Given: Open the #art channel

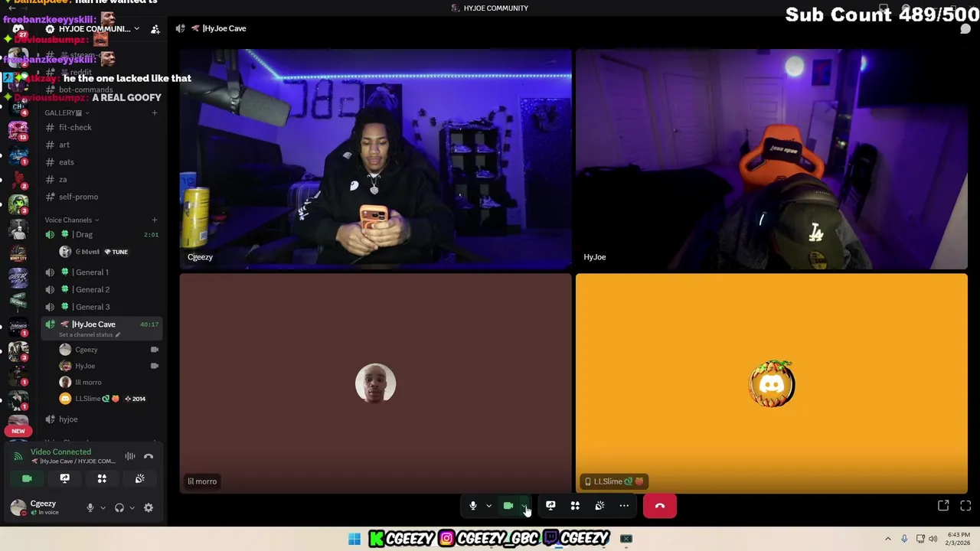Looking at the screenshot, I should click(101, 145).
